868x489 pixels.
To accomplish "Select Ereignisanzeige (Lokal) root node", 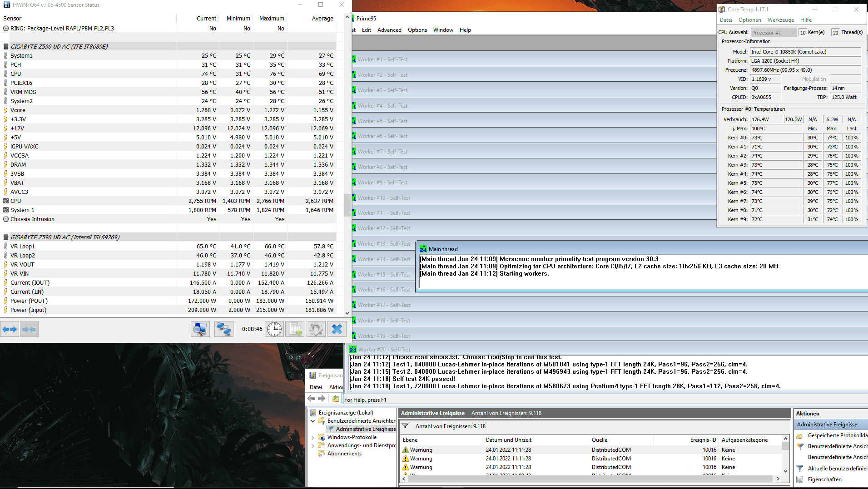I will coord(346,413).
